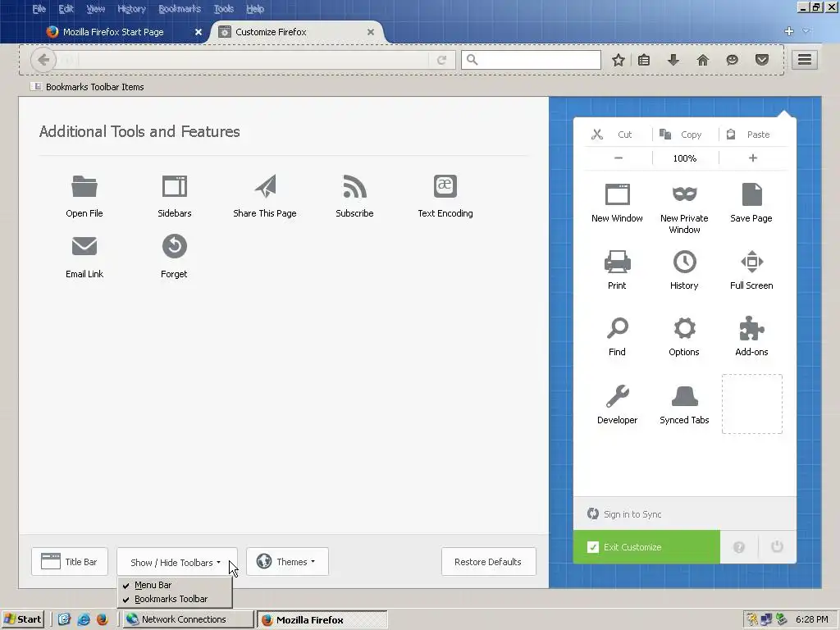Open the View menu
This screenshot has height=630, width=840.
tap(95, 8)
